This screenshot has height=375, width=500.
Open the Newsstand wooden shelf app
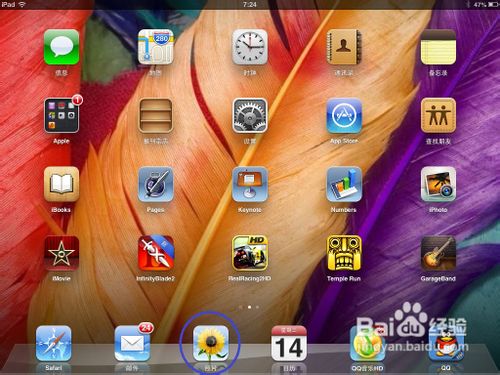[x=156, y=116]
